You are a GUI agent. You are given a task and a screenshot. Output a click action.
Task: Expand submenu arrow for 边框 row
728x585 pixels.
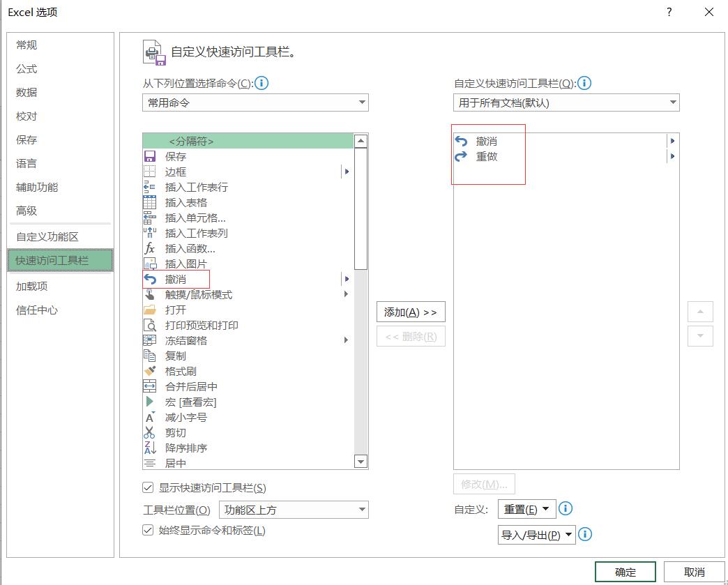[347, 172]
